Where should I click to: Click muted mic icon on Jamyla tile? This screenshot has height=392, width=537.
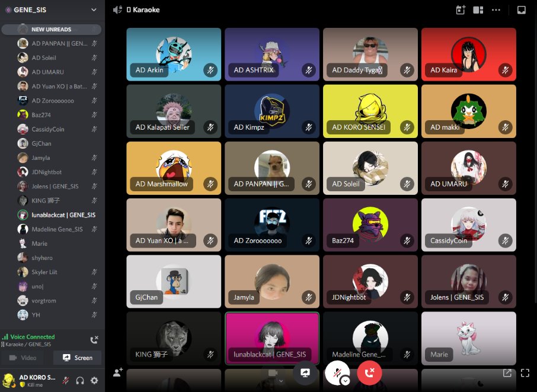pos(309,297)
